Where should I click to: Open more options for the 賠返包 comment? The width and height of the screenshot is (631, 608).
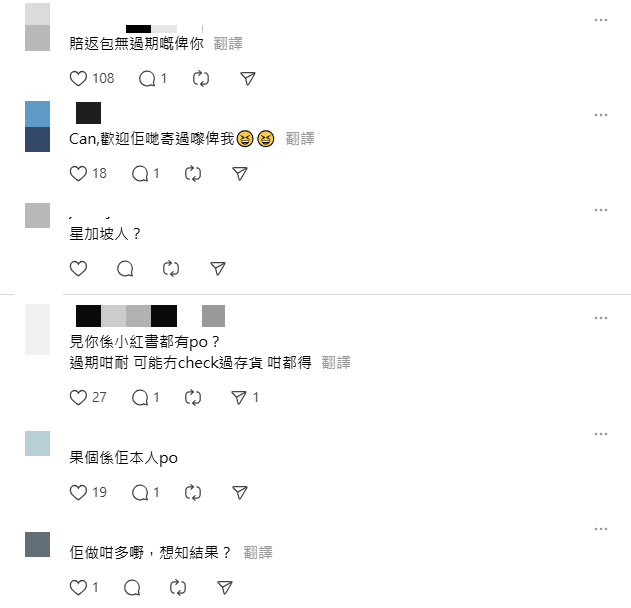600,20
